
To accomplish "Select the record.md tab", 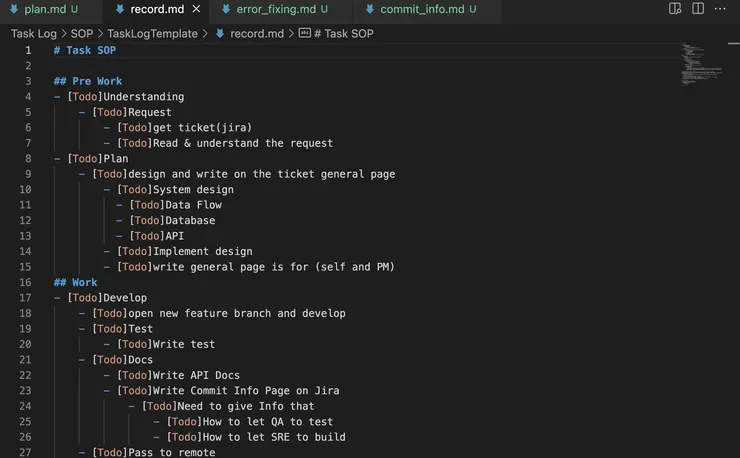I will point(157,9).
